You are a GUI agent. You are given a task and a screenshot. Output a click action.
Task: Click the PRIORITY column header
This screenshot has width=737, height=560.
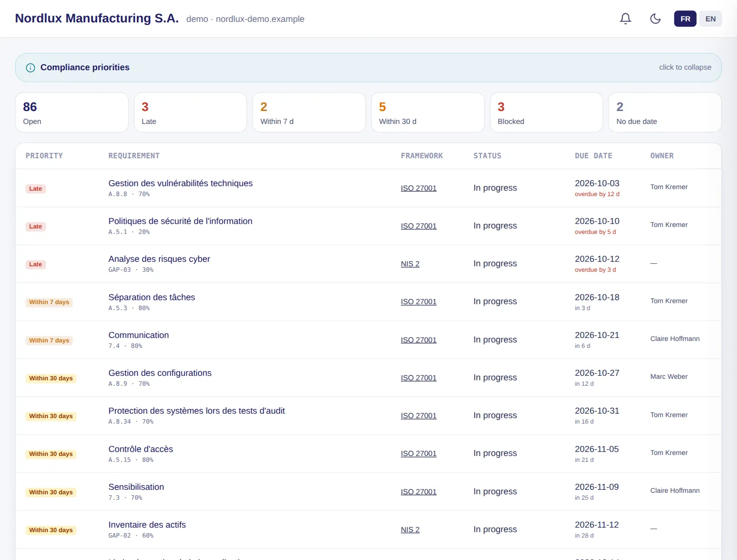[44, 156]
